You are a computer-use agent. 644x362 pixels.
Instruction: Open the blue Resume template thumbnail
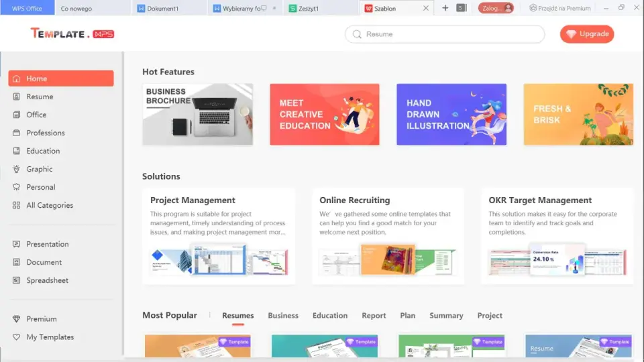[x=578, y=346]
